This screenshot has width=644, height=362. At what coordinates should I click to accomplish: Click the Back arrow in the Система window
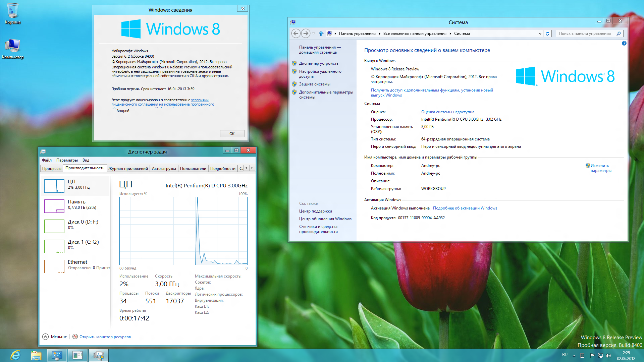click(x=296, y=34)
